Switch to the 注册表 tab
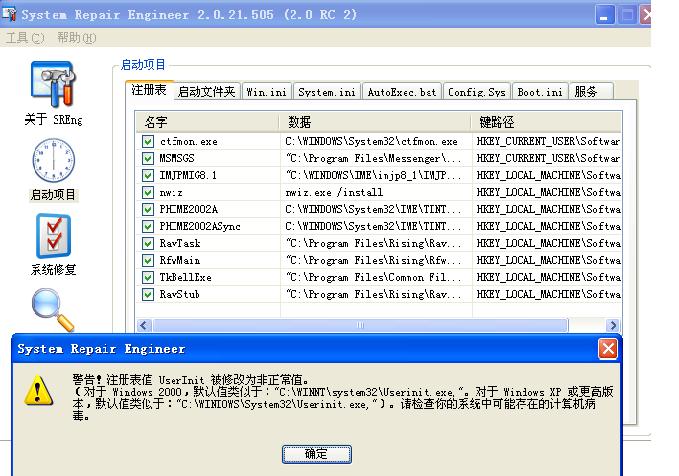679x476 pixels. (149, 90)
